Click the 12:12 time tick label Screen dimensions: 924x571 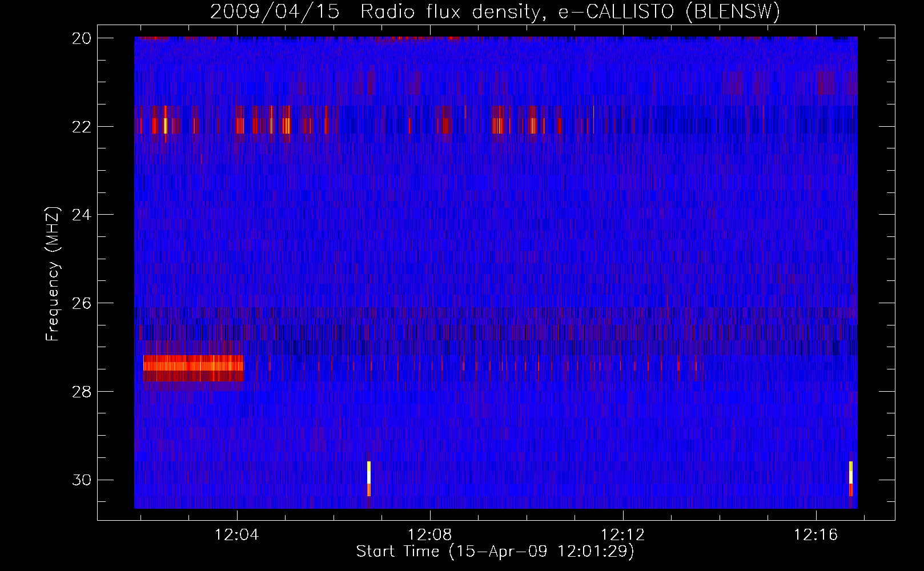point(622,534)
